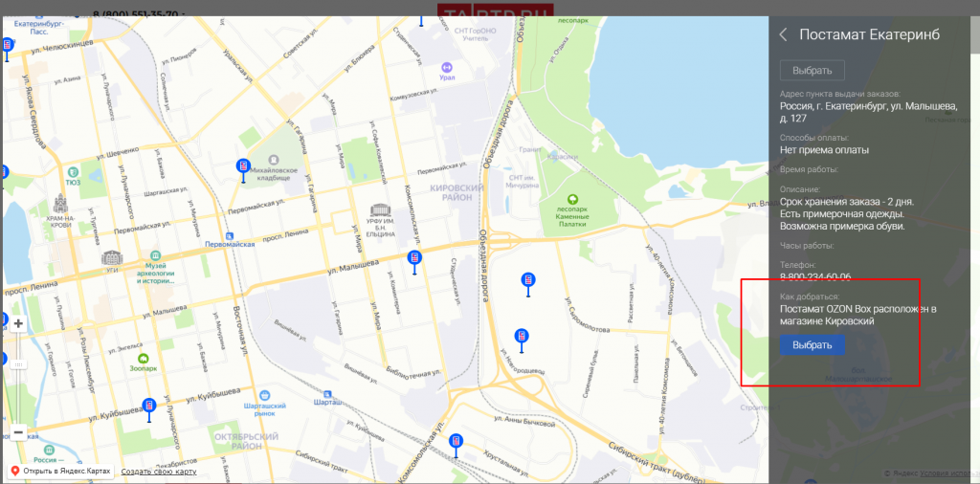Viewport: 980px width, 484px height.
Task: Click the map zoom out minus button
Action: (x=18, y=432)
